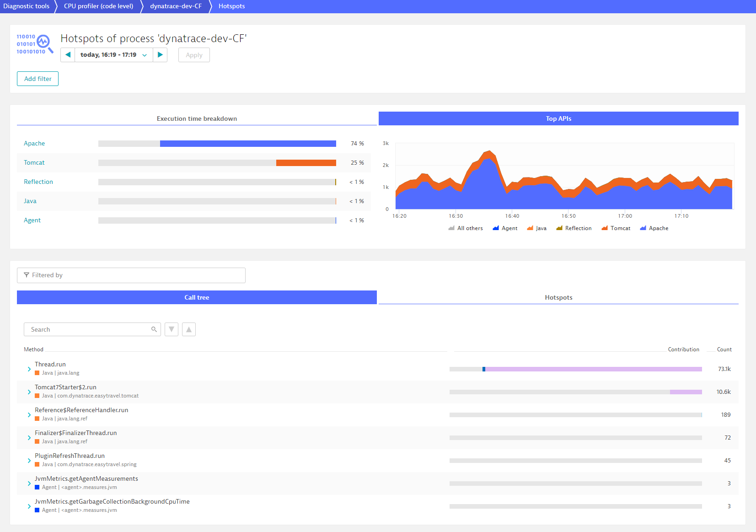The height and width of the screenshot is (532, 756).
Task: Select the Call tree tab
Action: (197, 297)
